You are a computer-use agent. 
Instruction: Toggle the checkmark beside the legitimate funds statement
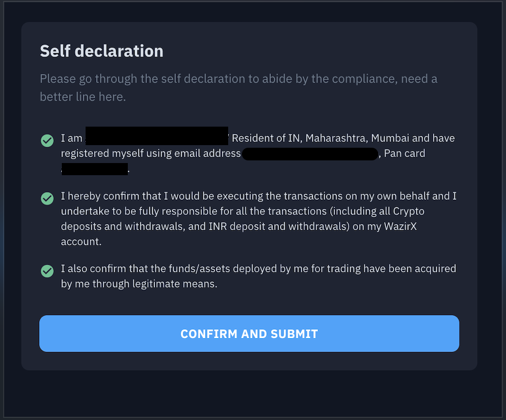coord(47,271)
